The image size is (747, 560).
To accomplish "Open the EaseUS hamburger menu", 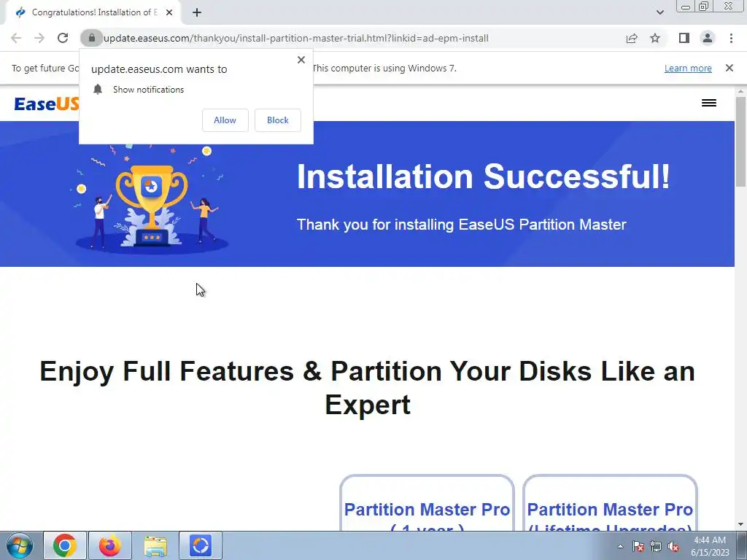I will (709, 103).
